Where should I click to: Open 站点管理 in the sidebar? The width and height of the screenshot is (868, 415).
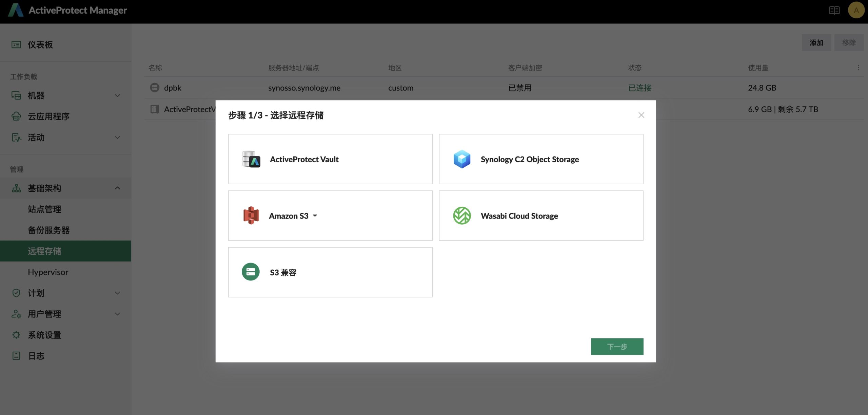44,209
